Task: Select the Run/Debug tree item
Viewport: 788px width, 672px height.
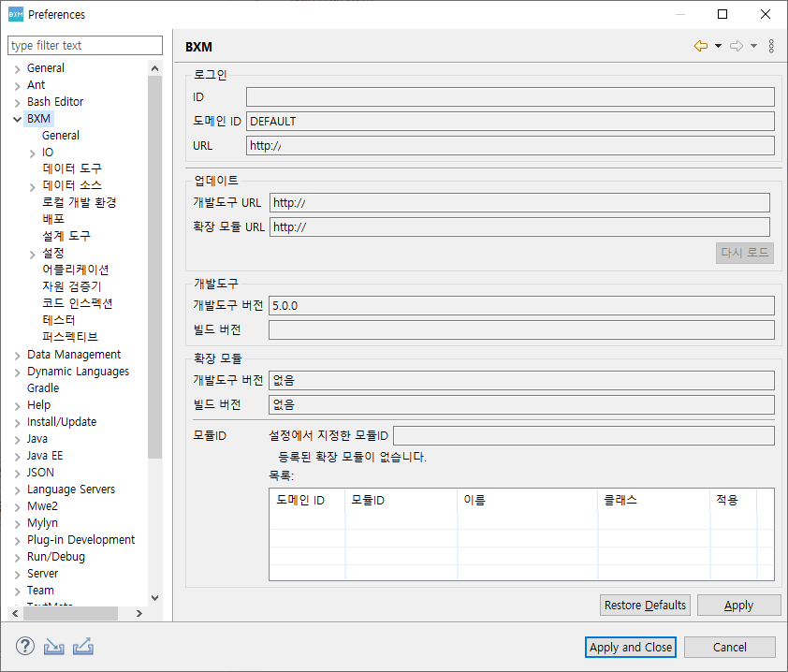Action: tap(56, 557)
